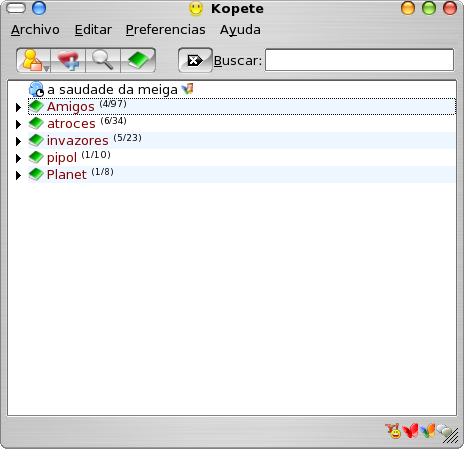The image size is (464, 449).
Task: Clear search with the X arrow button
Action: [195, 60]
